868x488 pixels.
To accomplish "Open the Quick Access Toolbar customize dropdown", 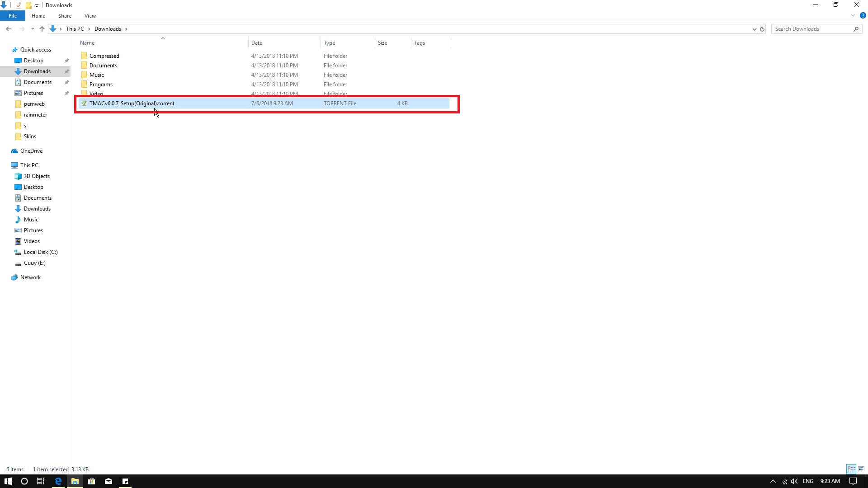I will coord(37,5).
